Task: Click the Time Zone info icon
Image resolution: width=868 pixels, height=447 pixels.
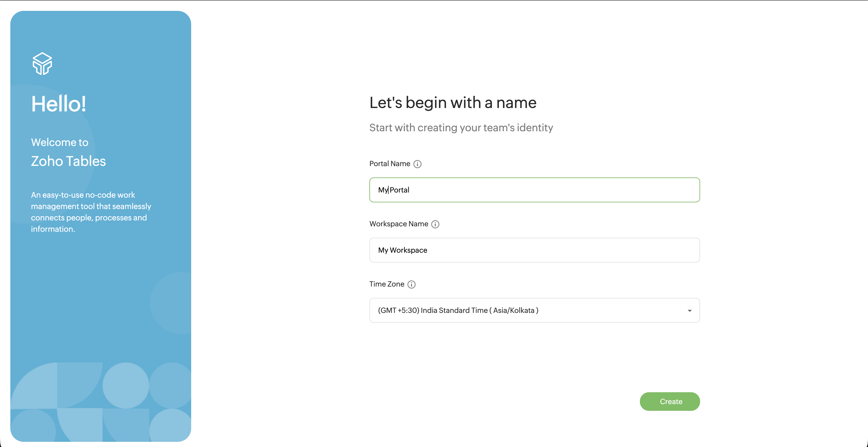Action: pyautogui.click(x=412, y=284)
